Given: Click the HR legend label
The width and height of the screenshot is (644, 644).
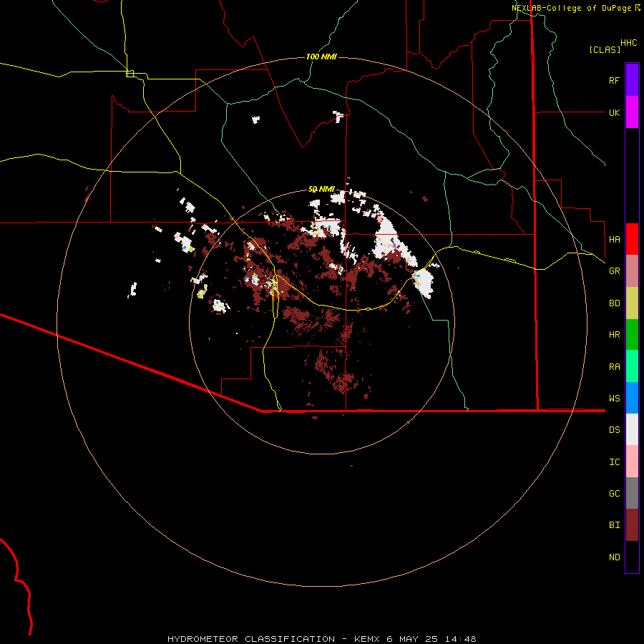Looking at the screenshot, I should (x=615, y=335).
